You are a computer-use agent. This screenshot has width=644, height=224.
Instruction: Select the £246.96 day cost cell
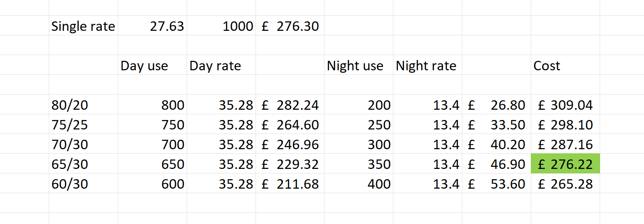click(x=290, y=144)
